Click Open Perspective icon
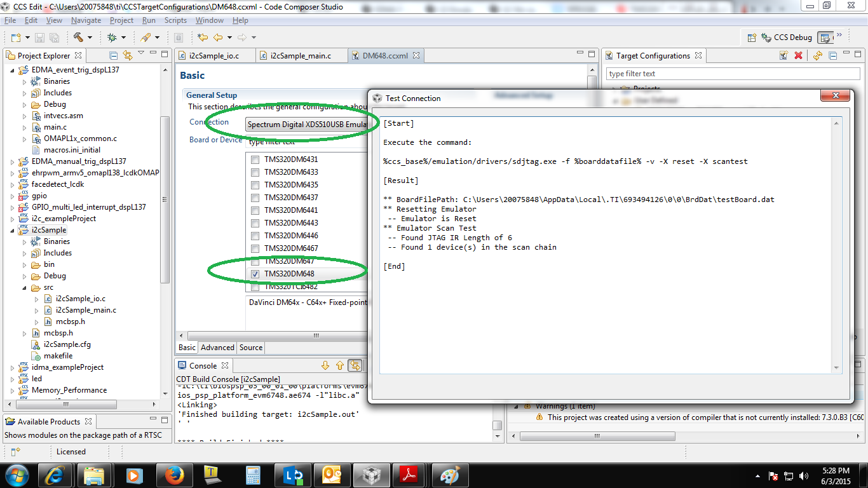This screenshot has width=868, height=488. point(752,37)
